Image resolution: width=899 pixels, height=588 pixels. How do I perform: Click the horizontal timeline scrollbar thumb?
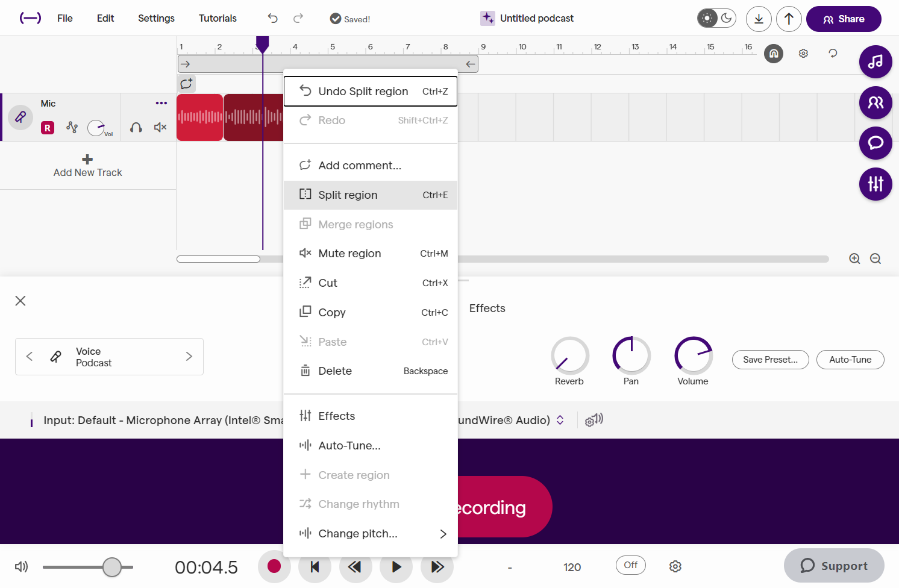pyautogui.click(x=219, y=259)
